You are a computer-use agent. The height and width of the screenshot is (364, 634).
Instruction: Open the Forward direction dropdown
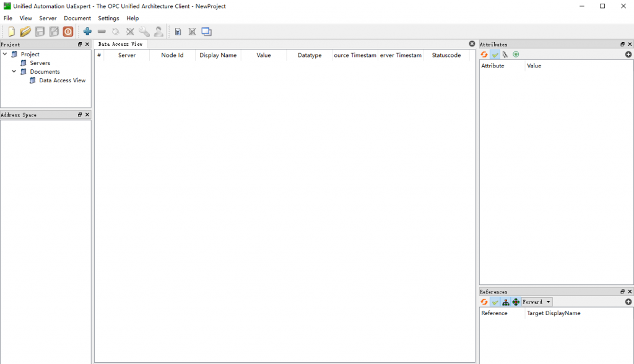(x=537, y=302)
